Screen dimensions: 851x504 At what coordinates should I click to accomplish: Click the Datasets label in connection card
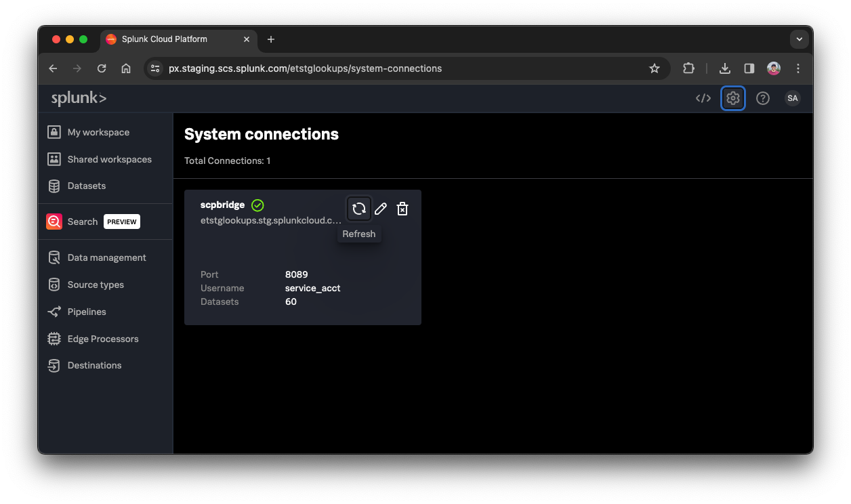[x=220, y=301]
